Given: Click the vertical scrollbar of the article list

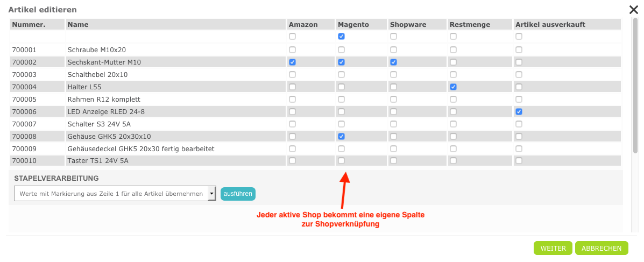Looking at the screenshot, I should (x=635, y=86).
